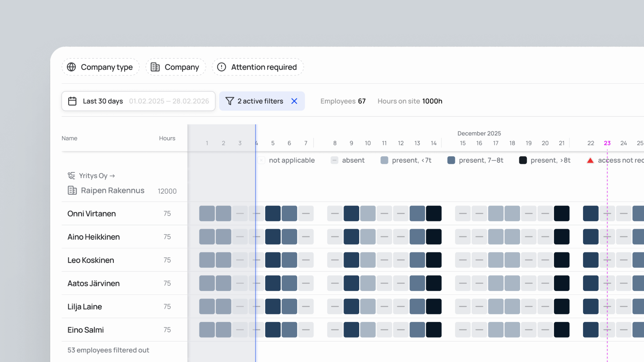
Task: Click Eino Salmi's day 21 attendance cell
Action: pos(562,330)
